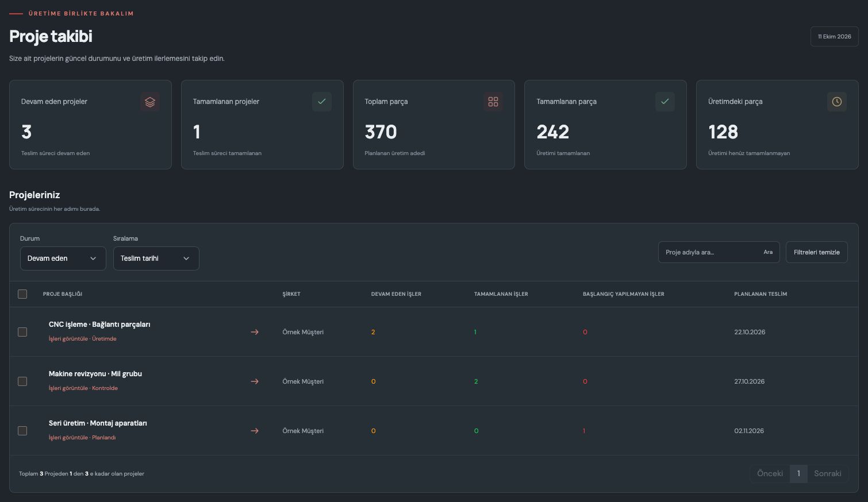The height and width of the screenshot is (502, 868).
Task: Click the Sonraki pagination button
Action: pos(828,474)
